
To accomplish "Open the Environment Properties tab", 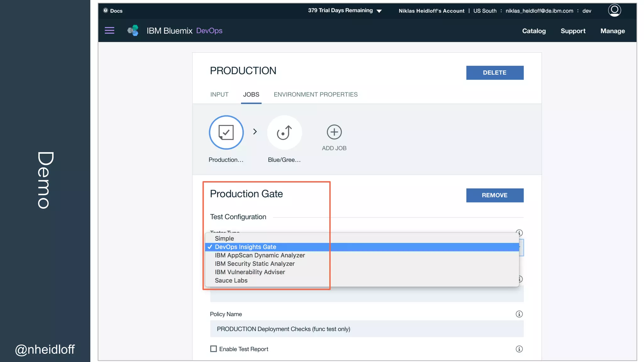I will (315, 95).
